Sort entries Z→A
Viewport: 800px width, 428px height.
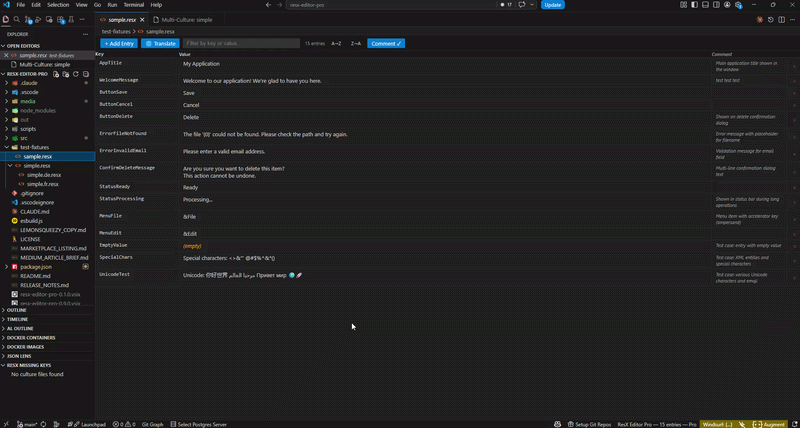click(x=356, y=43)
